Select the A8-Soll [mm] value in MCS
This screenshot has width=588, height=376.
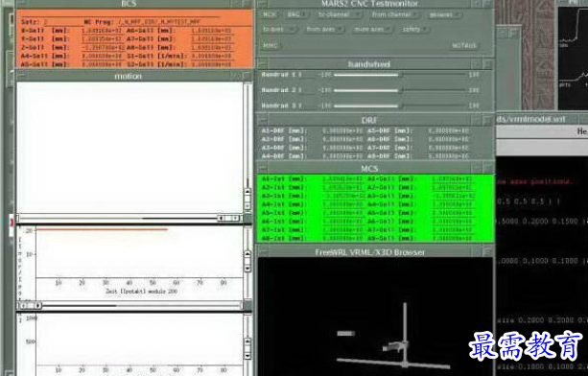coord(453,239)
